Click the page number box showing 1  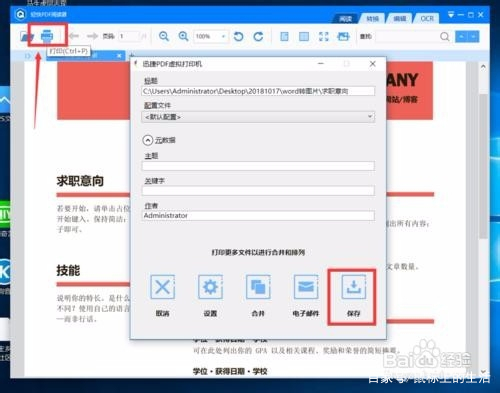(x=129, y=36)
